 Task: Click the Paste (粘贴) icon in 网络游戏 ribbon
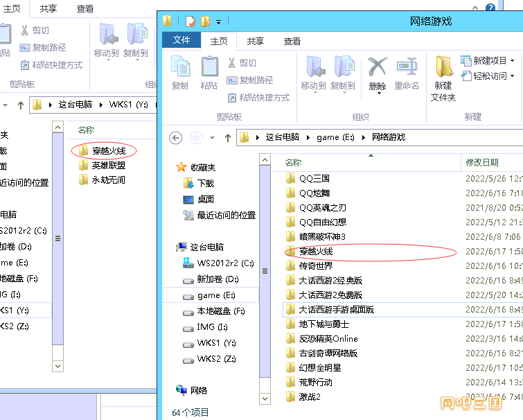coord(209,67)
